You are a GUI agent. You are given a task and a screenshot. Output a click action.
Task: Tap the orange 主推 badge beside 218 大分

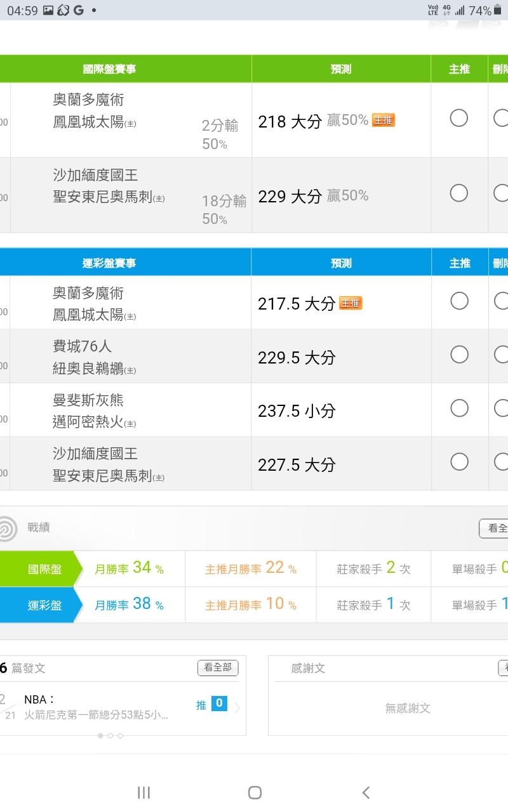point(383,120)
